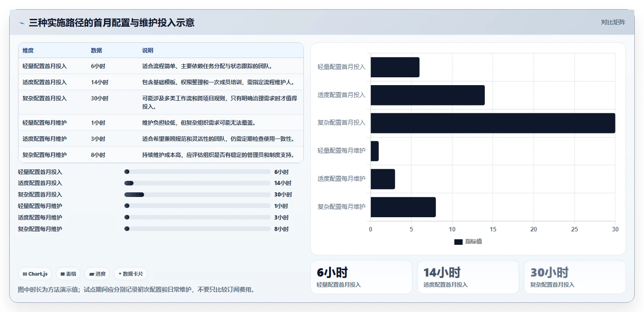Click progress bar for 轻量配置首月投入
644x312 pixels.
pos(197,172)
